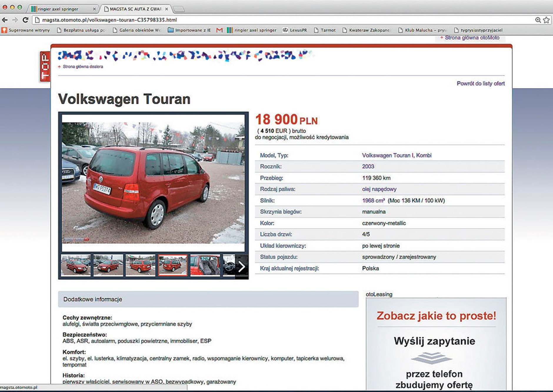Click the magnifier icon in the address bar
Image resolution: width=553 pixels, height=392 pixels.
538,20
